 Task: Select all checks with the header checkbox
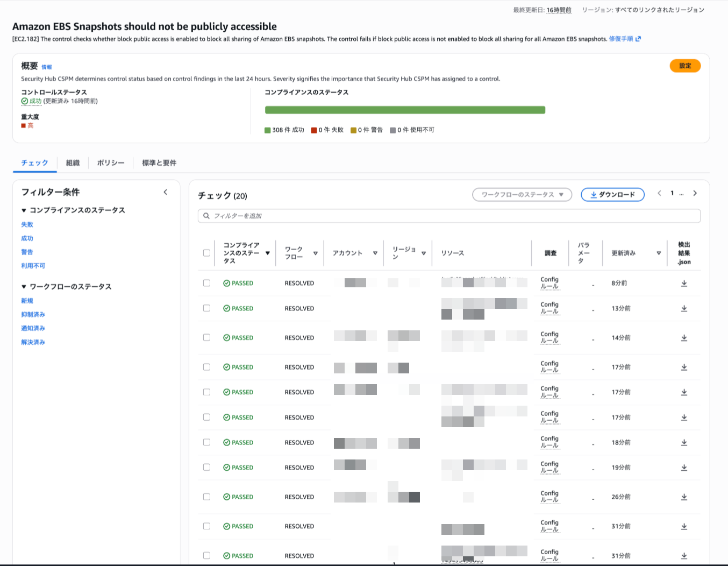[206, 253]
